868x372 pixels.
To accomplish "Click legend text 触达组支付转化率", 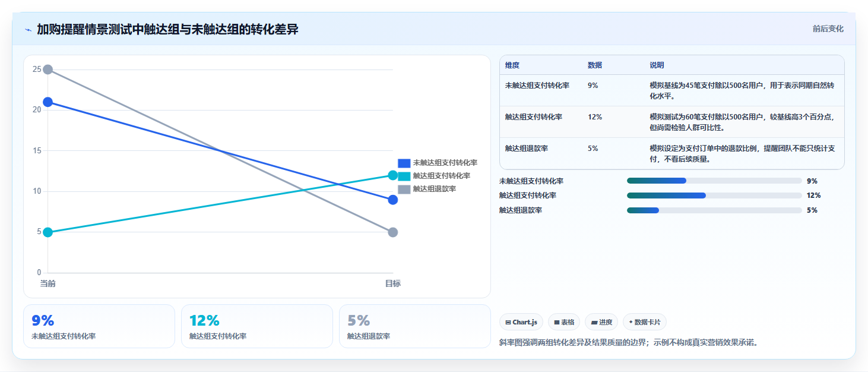I will pyautogui.click(x=442, y=176).
